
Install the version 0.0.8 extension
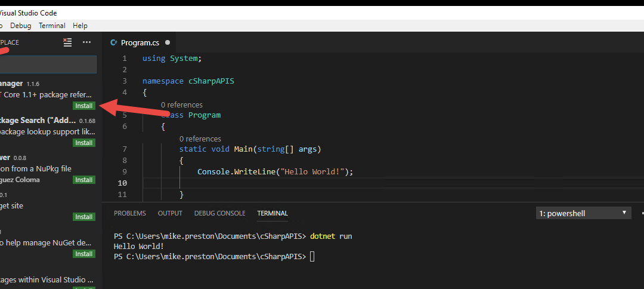[84, 180]
